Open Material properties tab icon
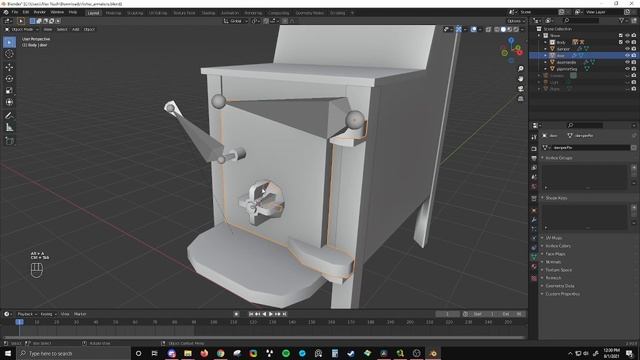 tap(534, 267)
